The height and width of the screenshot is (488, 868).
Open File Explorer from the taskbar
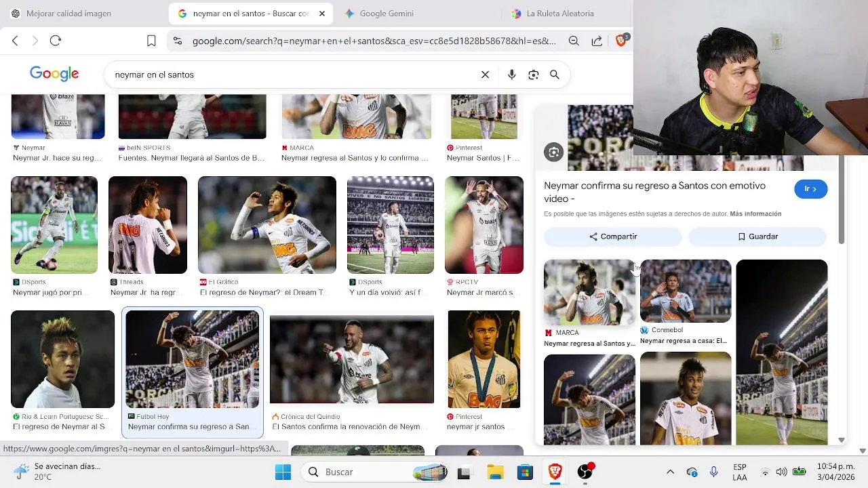(496, 472)
